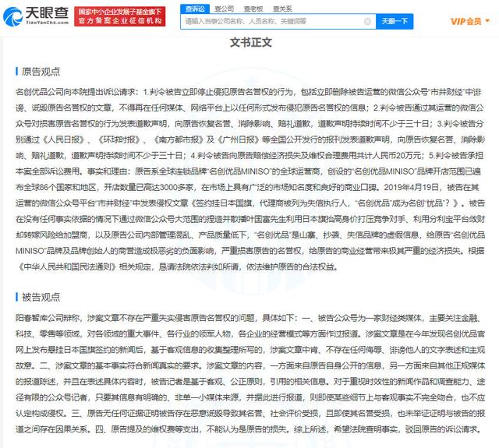Switch to the 查公司 tab

click(x=224, y=9)
